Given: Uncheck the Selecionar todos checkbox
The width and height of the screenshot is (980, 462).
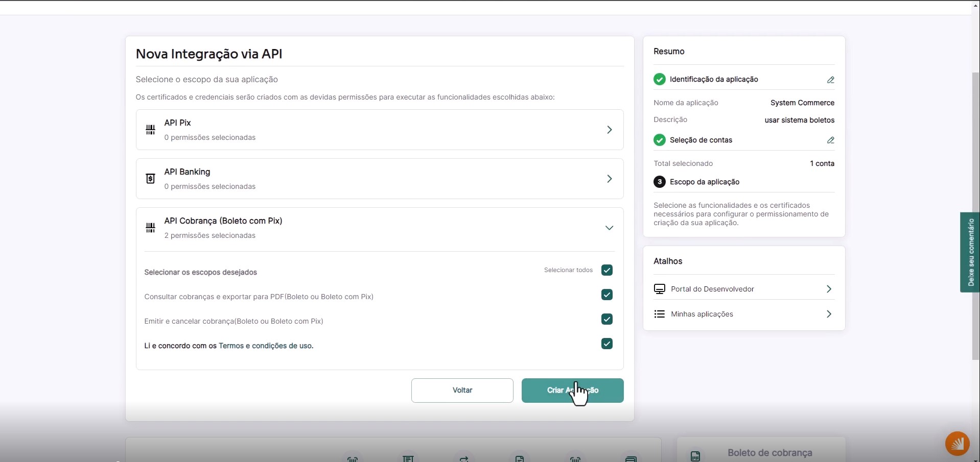Looking at the screenshot, I should [x=607, y=270].
